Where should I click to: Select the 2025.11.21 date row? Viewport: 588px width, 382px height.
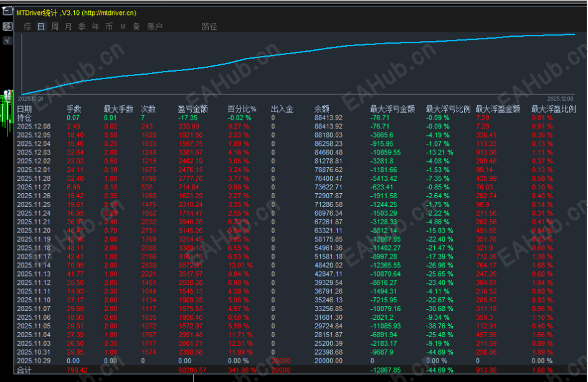(34, 222)
